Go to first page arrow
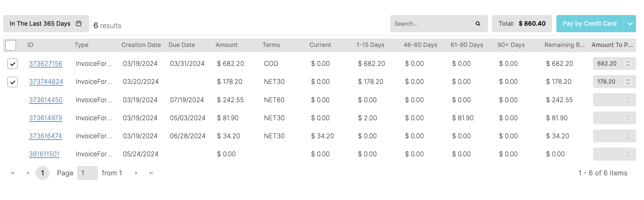 click(12, 173)
